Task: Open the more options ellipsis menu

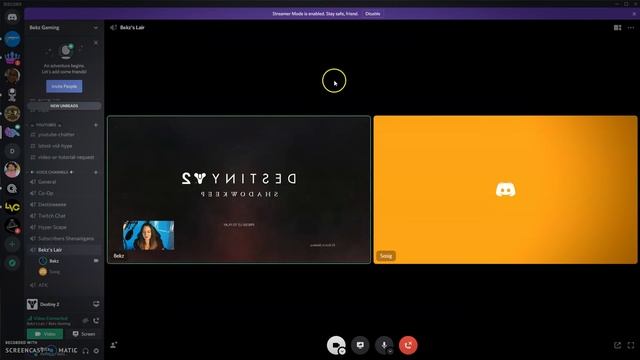Action: (x=631, y=28)
